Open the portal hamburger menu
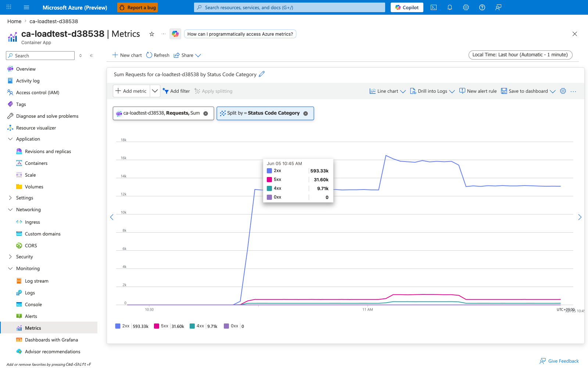This screenshot has height=368, width=588. [26, 7]
